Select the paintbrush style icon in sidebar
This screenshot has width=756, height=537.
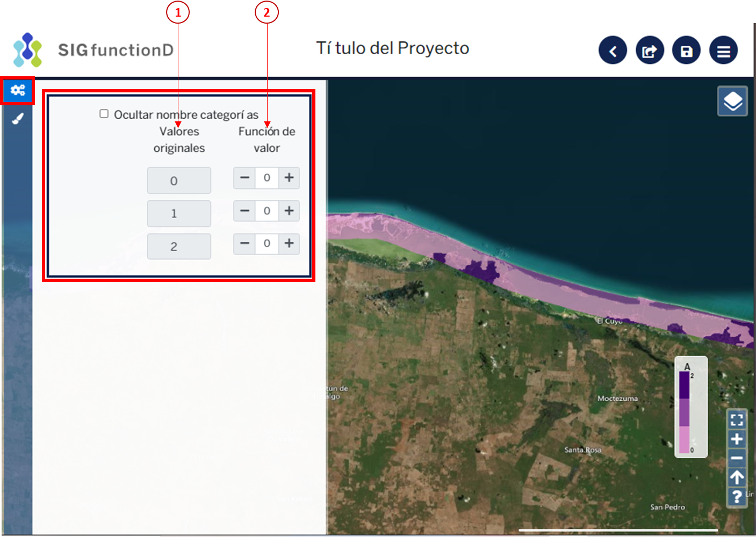(18, 119)
